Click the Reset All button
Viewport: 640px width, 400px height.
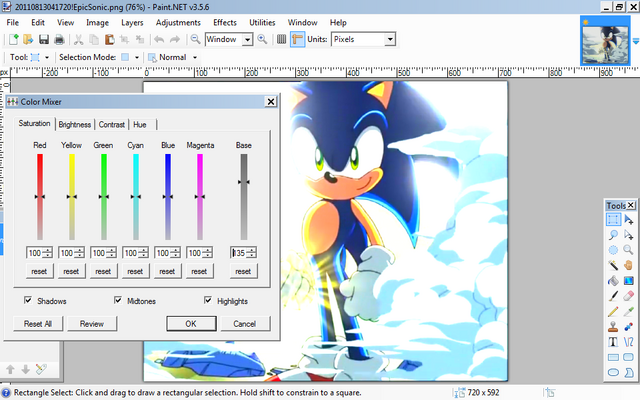coord(38,324)
